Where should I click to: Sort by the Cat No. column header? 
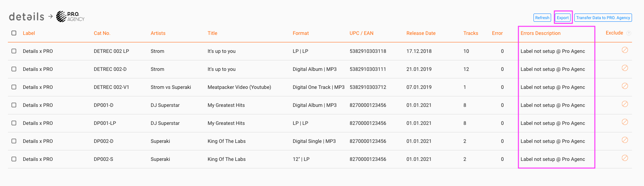pyautogui.click(x=102, y=33)
